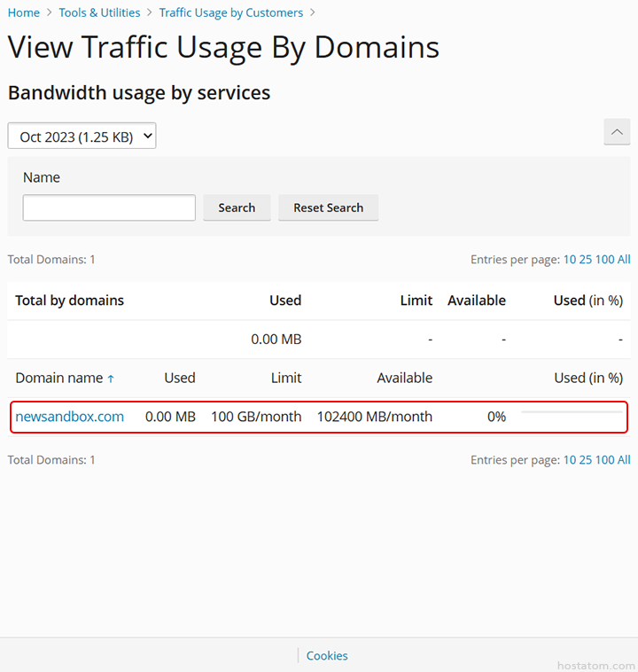The image size is (638, 672).
Task: Collapse the search panel with chevron button
Action: pyautogui.click(x=617, y=132)
